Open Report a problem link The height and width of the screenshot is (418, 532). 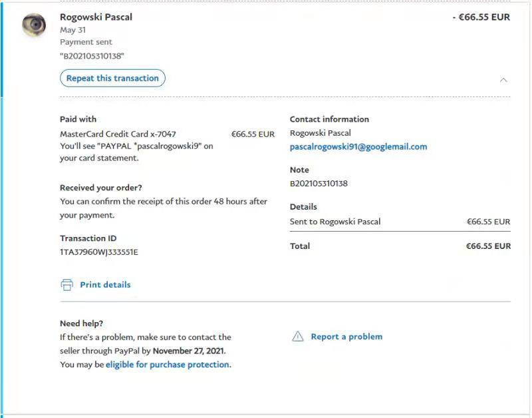coord(346,337)
